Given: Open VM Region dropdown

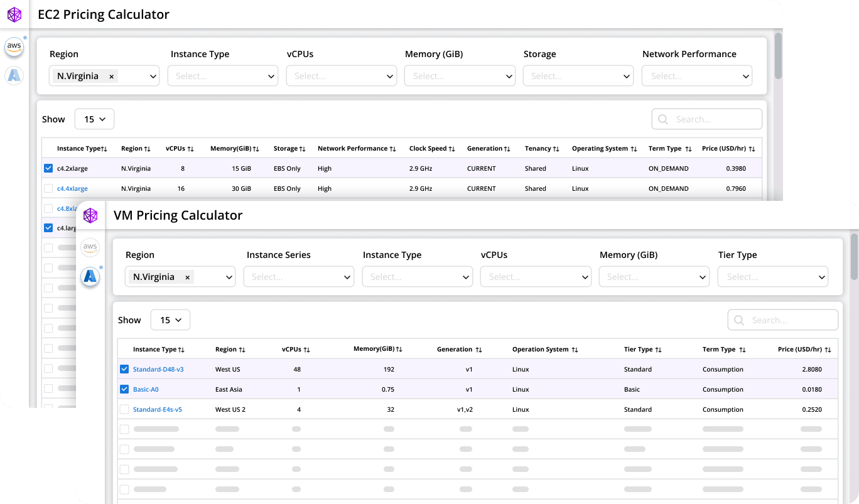Looking at the screenshot, I should [x=180, y=277].
